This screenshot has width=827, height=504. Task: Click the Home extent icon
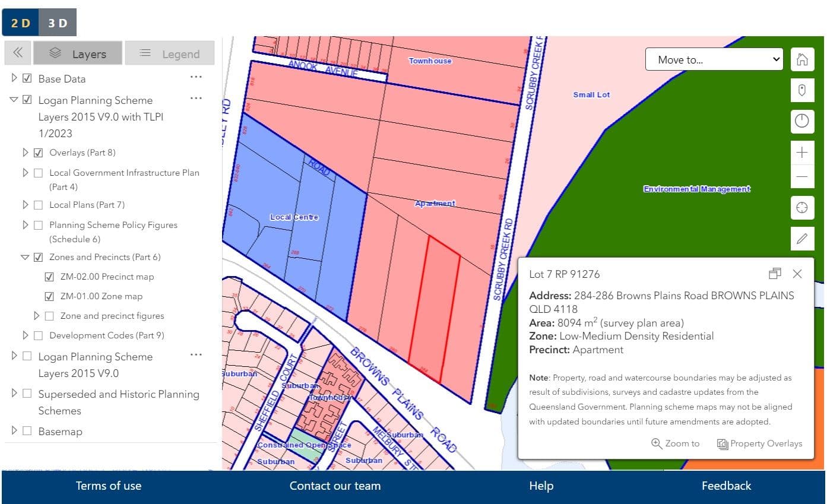click(802, 59)
